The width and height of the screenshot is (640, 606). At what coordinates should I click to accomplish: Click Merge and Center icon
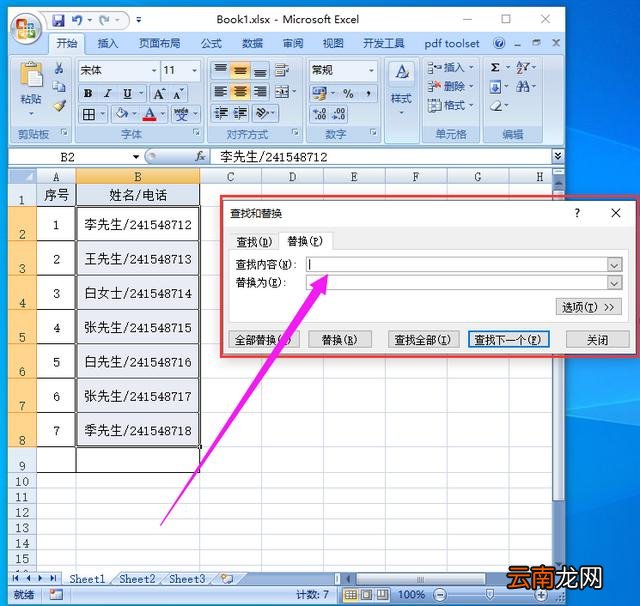[x=282, y=92]
